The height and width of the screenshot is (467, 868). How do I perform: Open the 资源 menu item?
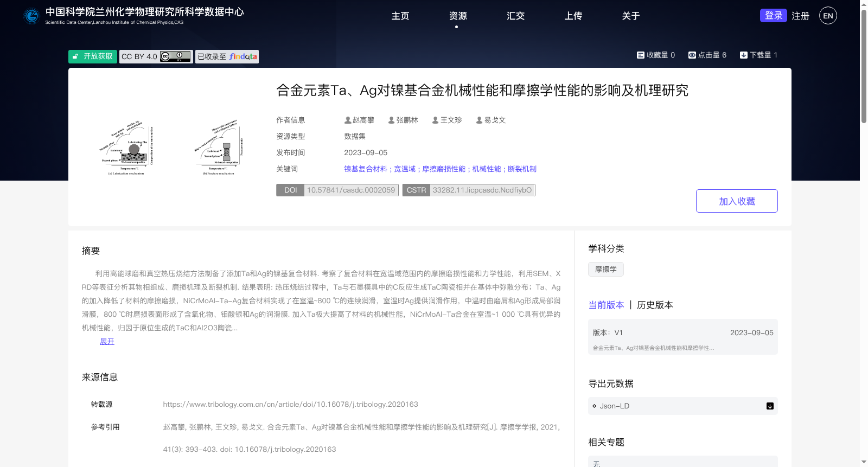point(458,16)
